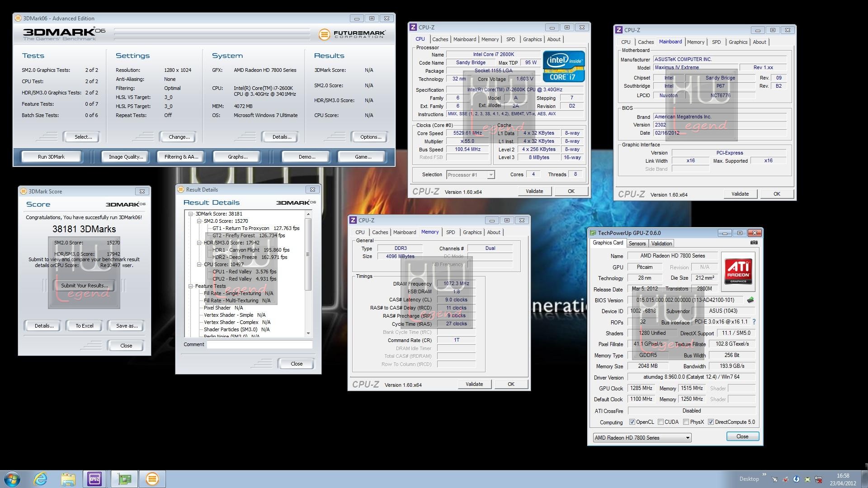Image resolution: width=868 pixels, height=488 pixels.
Task: Open the AMD Radeon HD 7800 Series dropdown
Action: (x=642, y=438)
